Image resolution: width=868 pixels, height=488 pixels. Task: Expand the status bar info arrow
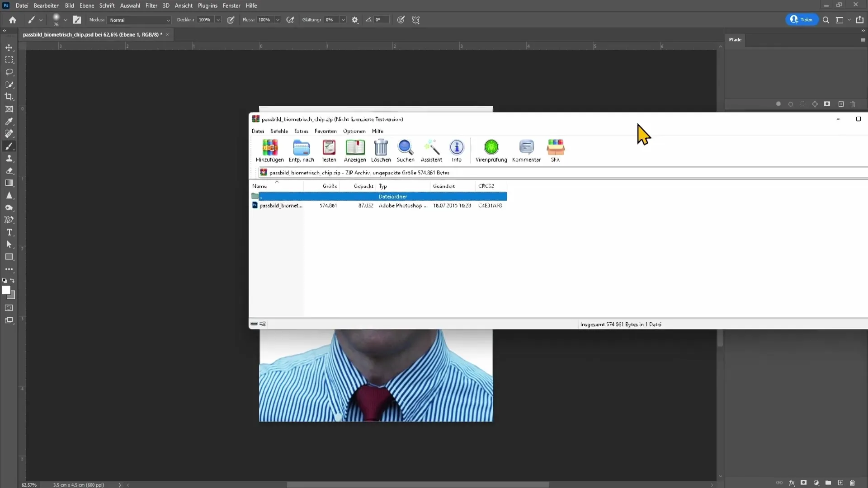pyautogui.click(x=120, y=485)
